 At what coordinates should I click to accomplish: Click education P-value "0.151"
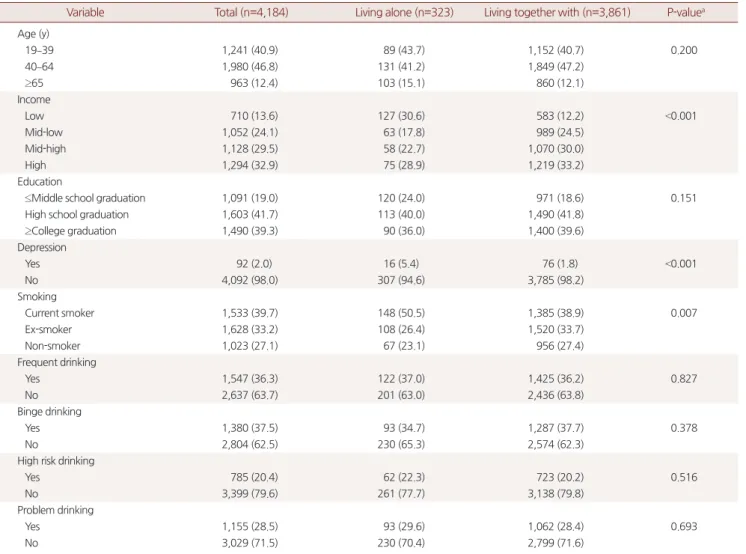tap(684, 198)
